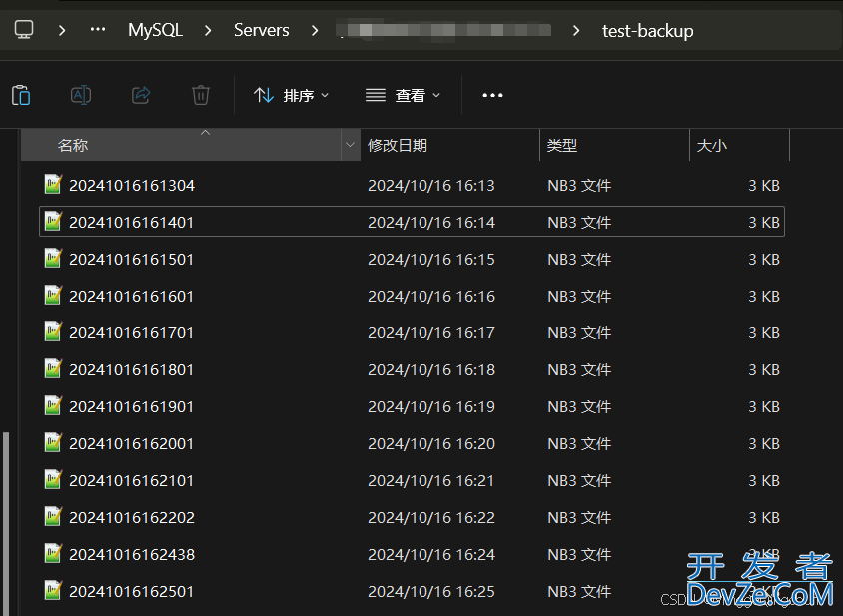Select the file name 20241016162438

[132, 555]
